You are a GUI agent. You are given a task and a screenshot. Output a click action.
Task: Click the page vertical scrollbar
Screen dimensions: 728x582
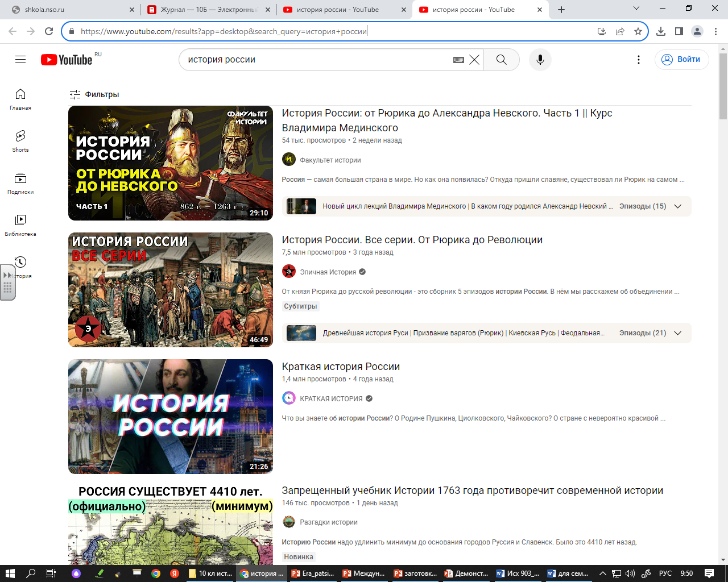[x=723, y=284]
